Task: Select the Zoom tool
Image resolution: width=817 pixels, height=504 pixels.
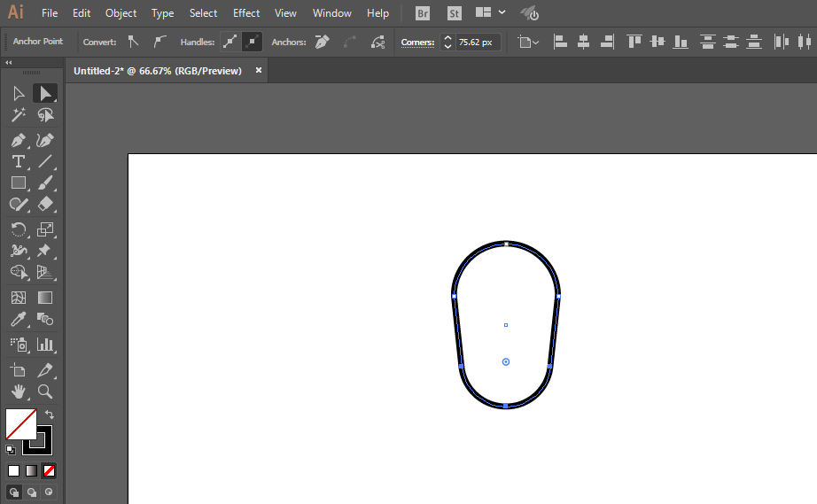Action: tap(45, 392)
